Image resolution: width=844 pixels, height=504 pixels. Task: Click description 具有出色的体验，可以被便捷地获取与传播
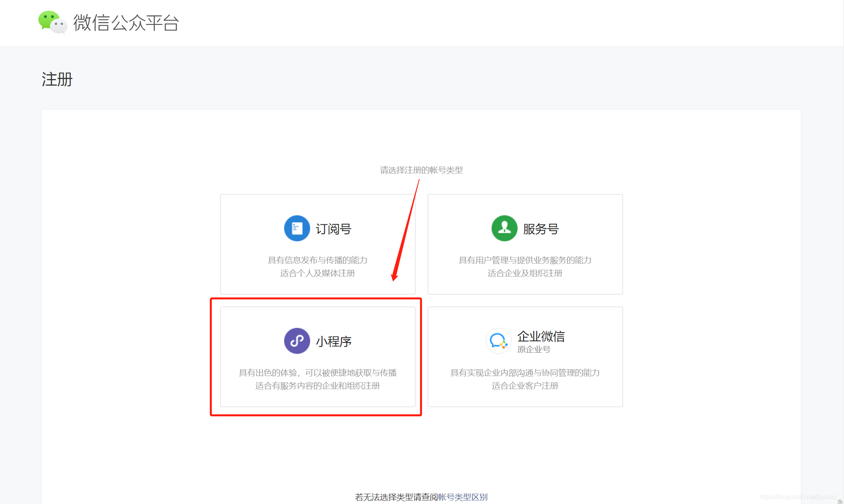tap(318, 372)
